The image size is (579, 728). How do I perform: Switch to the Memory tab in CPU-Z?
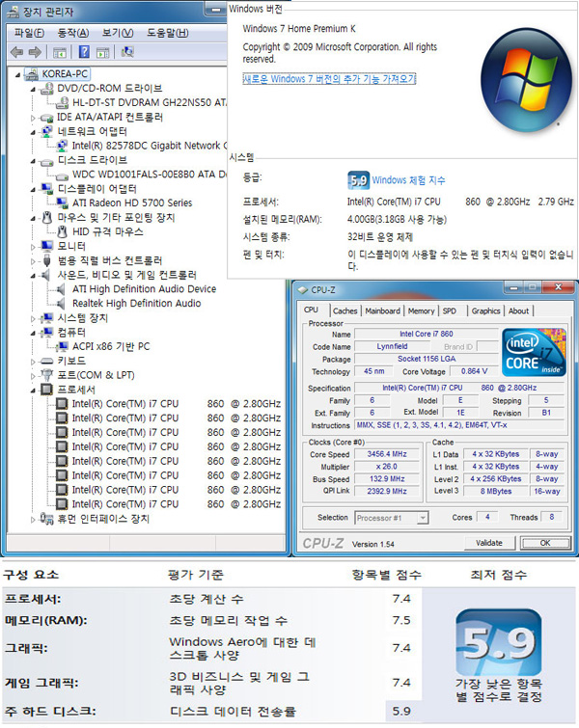click(421, 311)
